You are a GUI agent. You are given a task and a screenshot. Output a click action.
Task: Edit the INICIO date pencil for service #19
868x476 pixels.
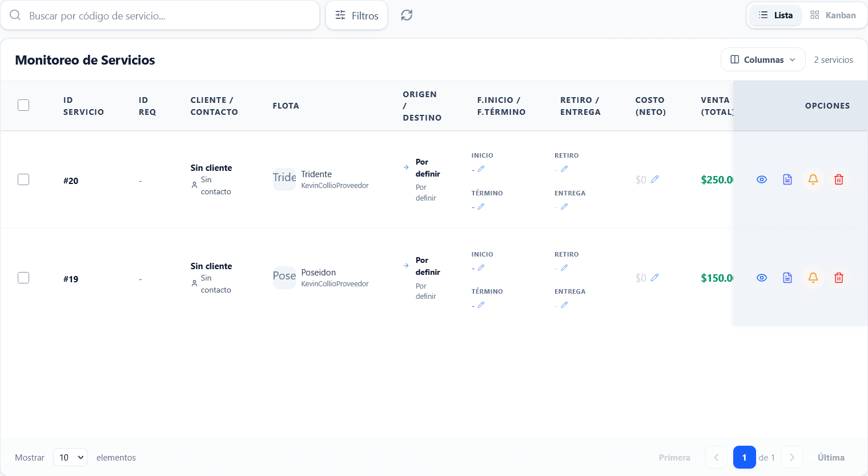[481, 267]
